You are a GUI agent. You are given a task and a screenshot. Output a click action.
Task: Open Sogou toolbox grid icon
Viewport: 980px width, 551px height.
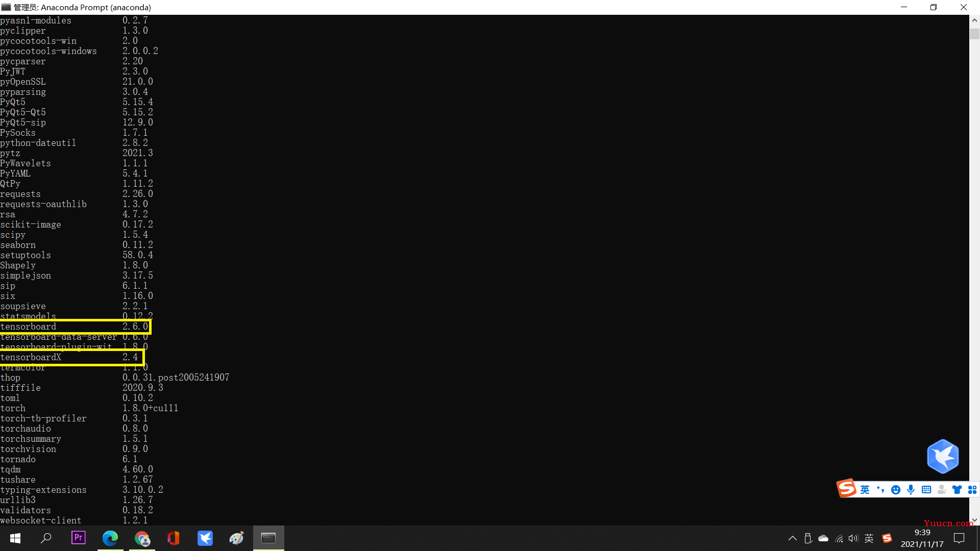[x=972, y=490]
